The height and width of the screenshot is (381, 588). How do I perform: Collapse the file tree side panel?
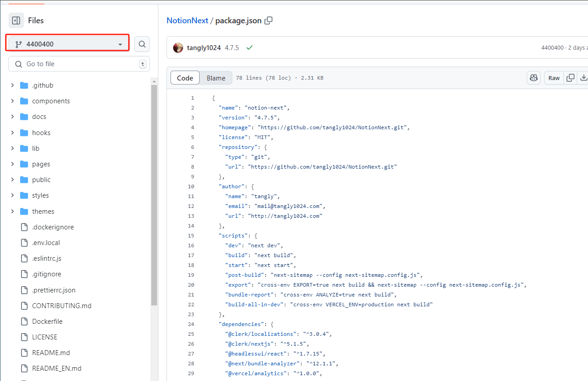[16, 21]
